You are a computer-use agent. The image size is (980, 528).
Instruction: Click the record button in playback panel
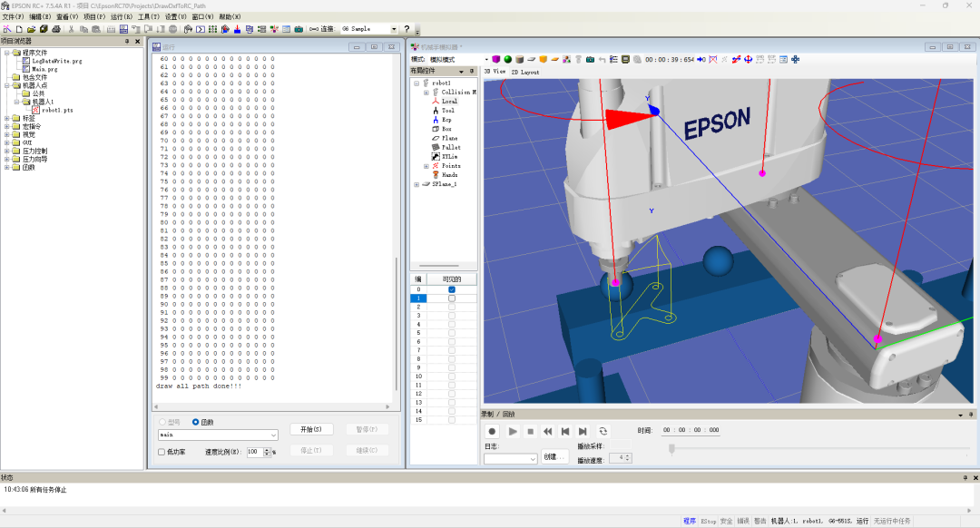[492, 431]
